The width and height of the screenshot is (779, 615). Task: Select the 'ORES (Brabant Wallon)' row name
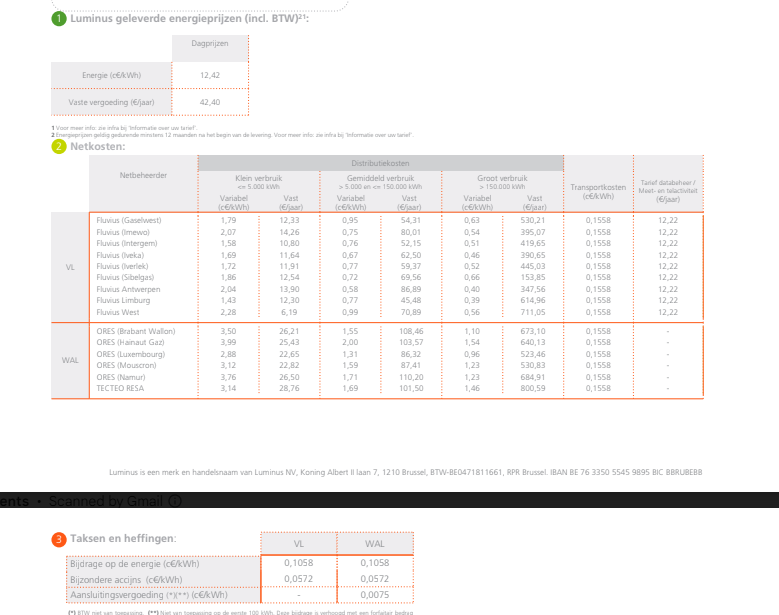click(x=136, y=331)
